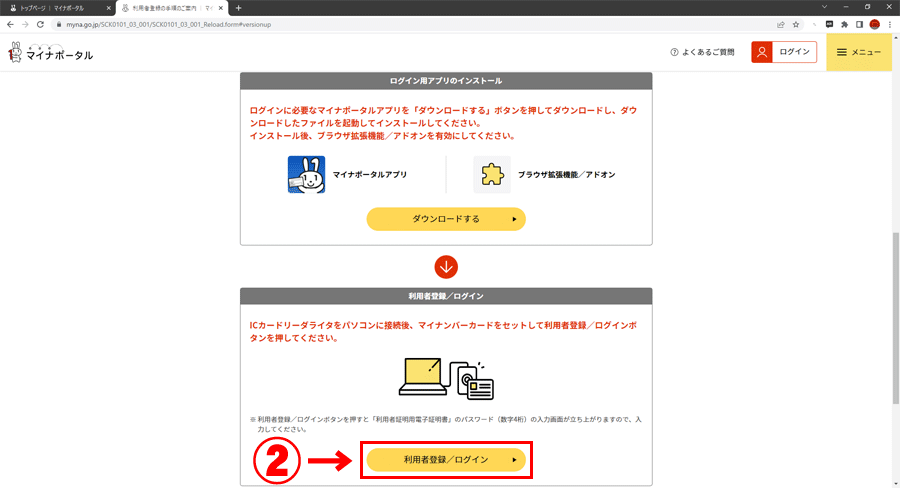Click the red profile avatar icon
The width and height of the screenshot is (900, 488).
click(x=875, y=25)
